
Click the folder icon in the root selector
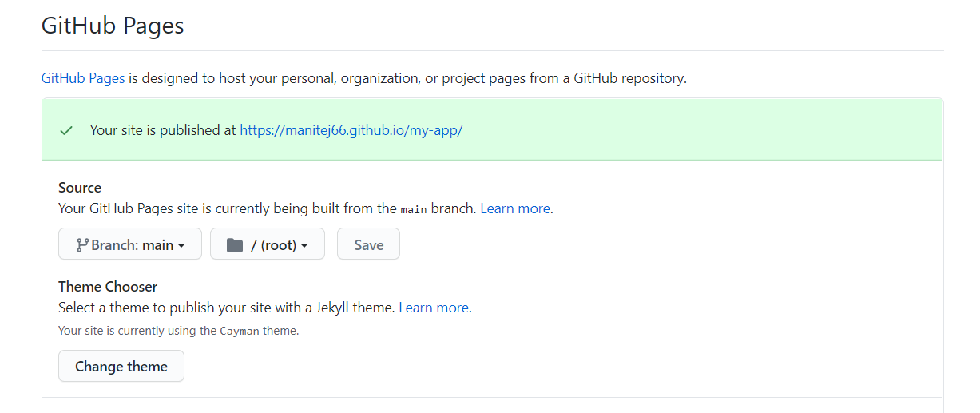click(x=234, y=245)
